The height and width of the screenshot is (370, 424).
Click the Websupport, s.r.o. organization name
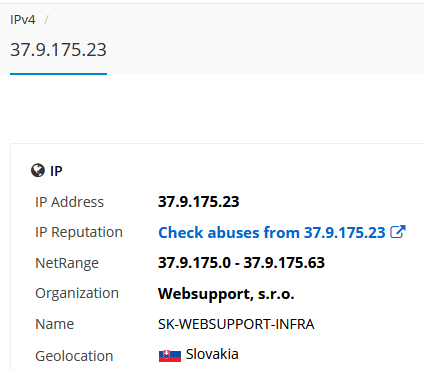point(226,294)
